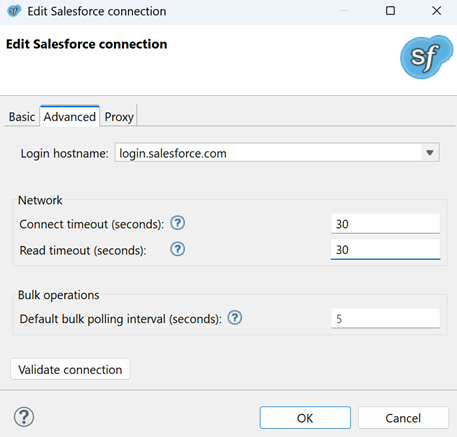Click help icon beside Read timeout
Viewport: 457px width, 437px height.
point(178,249)
